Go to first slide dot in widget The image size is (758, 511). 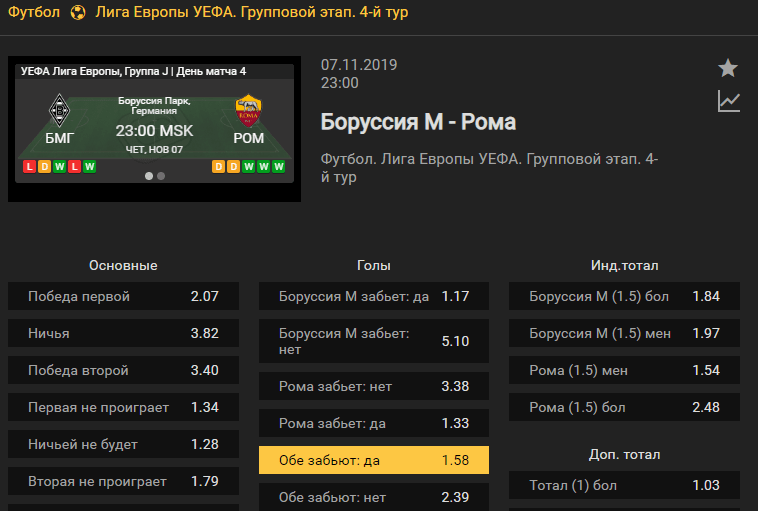point(149,176)
